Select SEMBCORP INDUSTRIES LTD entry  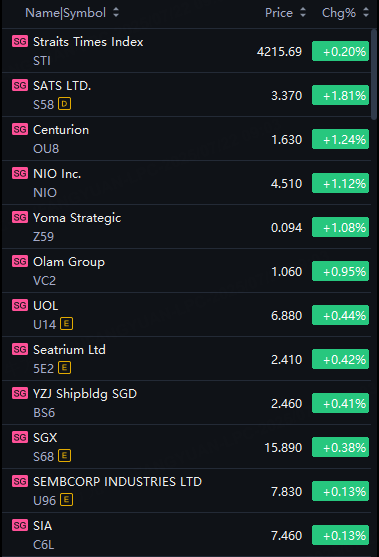[186, 491]
